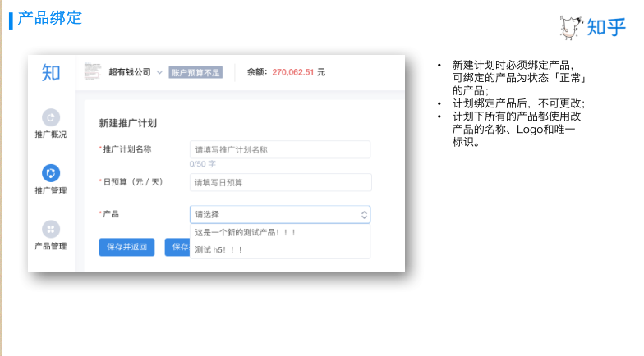This screenshot has height=356, width=644.
Task: Click the company avatar thumbnail
Action: point(93,72)
